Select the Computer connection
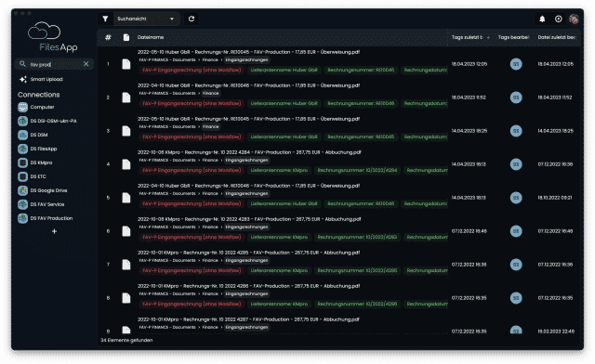The width and height of the screenshot is (595, 364). 36,108
